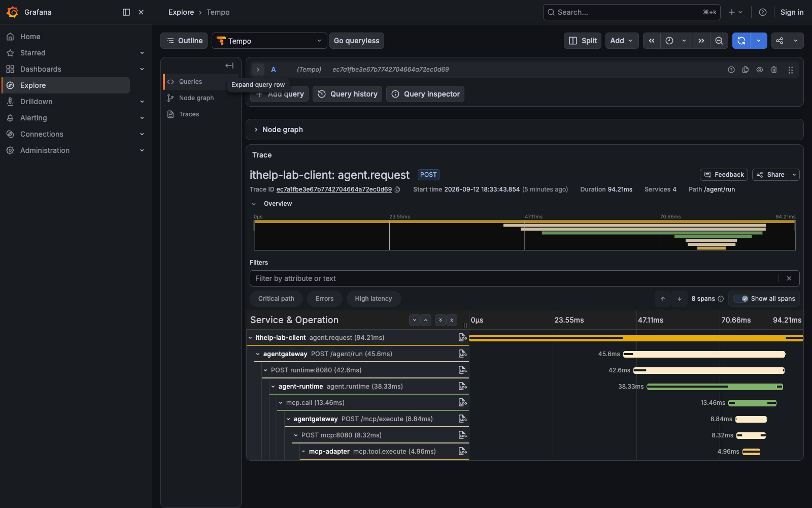
Task: Toggle Show all spans switch
Action: (x=740, y=299)
